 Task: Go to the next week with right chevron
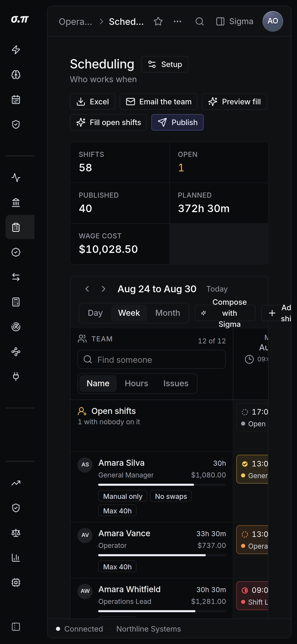(x=104, y=289)
